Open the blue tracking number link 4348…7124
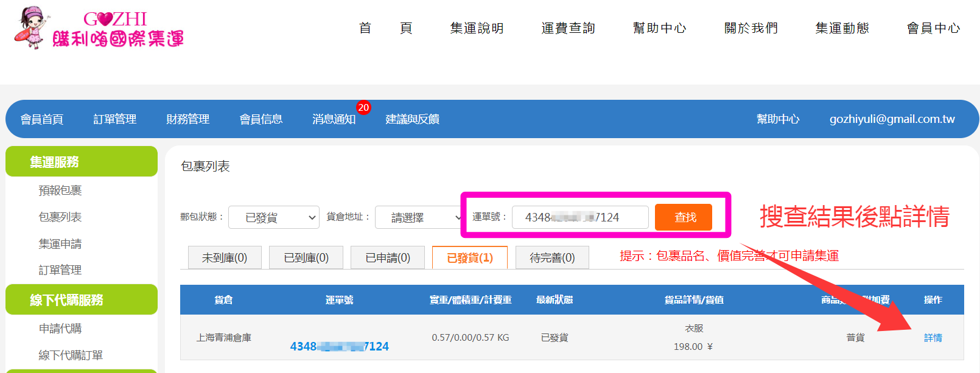The width and height of the screenshot is (980, 373). pos(340,346)
